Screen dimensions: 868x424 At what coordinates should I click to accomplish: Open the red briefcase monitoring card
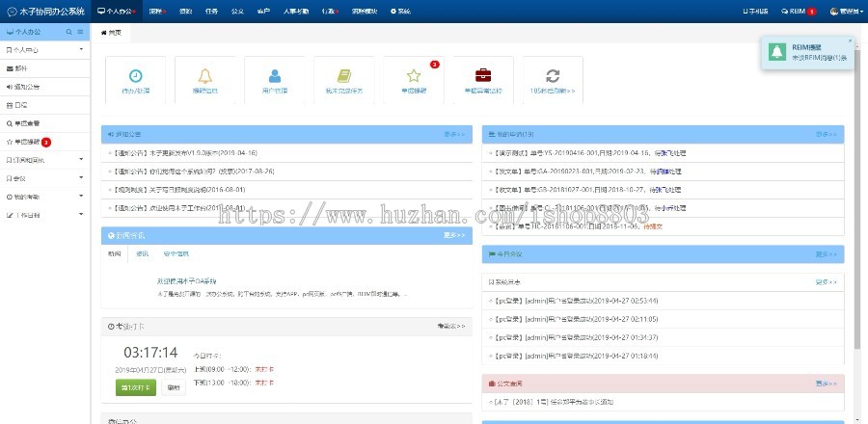tap(483, 80)
